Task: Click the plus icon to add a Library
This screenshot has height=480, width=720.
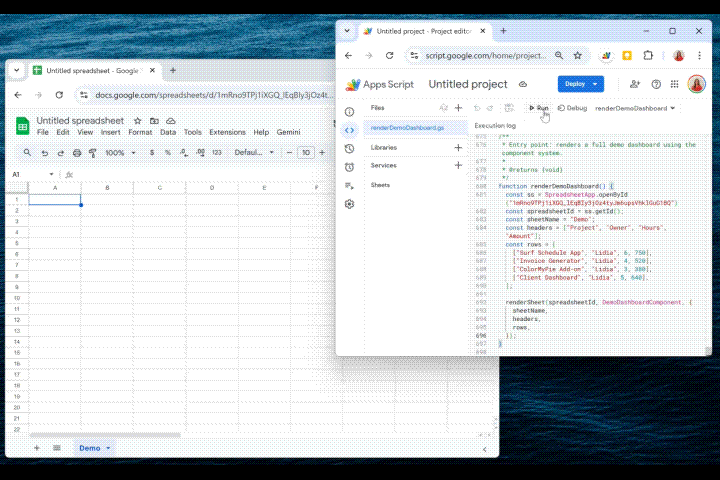Action: click(x=458, y=147)
